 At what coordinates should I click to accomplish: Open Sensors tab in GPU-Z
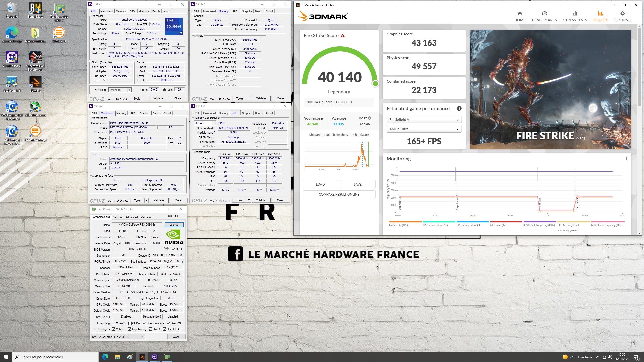click(x=117, y=217)
